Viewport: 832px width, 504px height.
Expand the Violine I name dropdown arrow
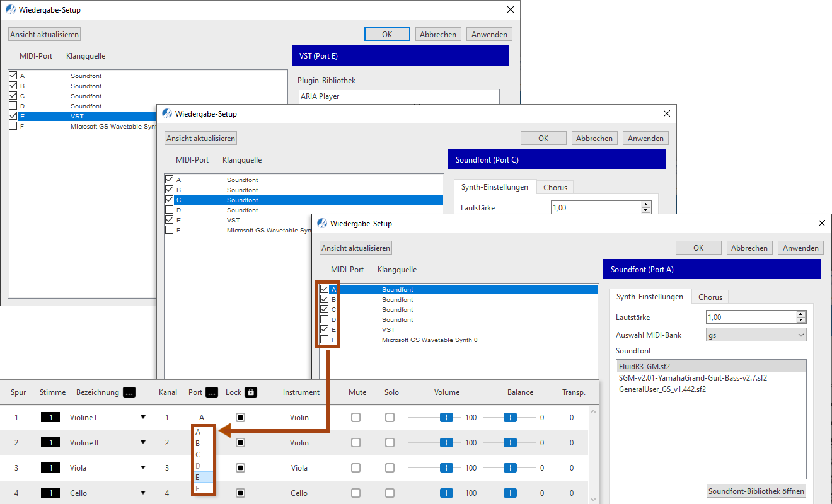point(143,417)
